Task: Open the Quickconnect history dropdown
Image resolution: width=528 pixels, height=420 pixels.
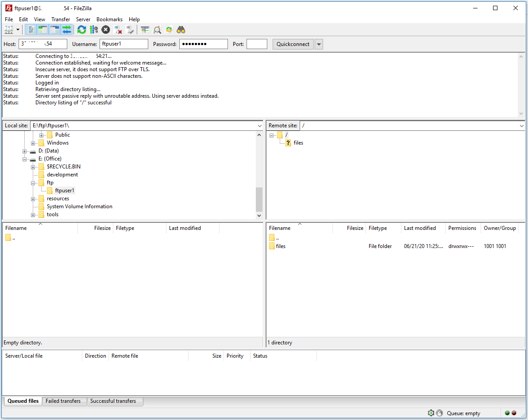Action: click(x=319, y=44)
